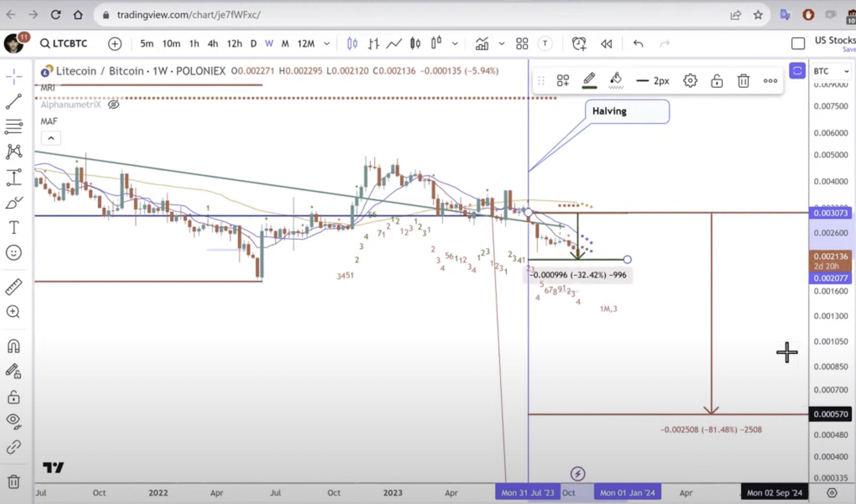Open LTCBTC symbol search

click(64, 44)
